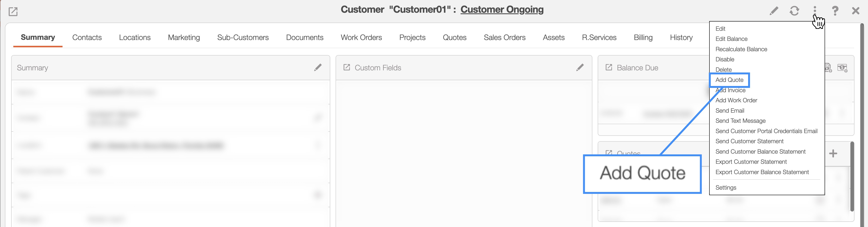This screenshot has height=227, width=868.
Task: Edit Custom Fields with its pencil icon
Action: coord(580,67)
